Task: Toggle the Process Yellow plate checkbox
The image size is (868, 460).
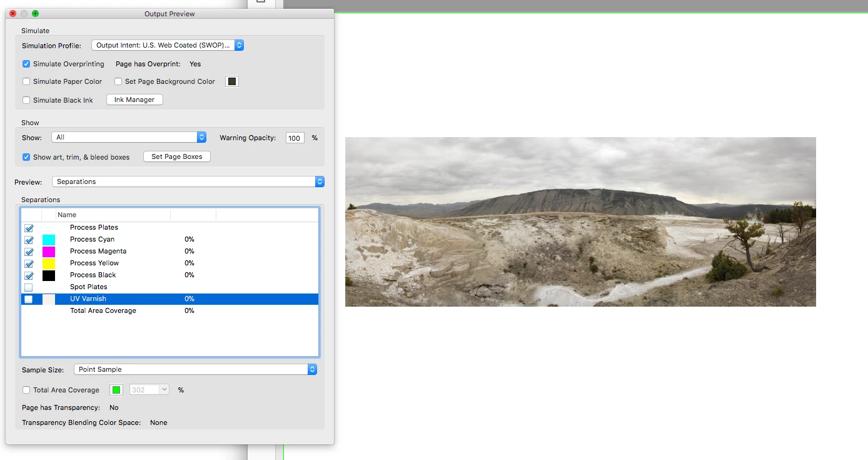Action: point(29,263)
